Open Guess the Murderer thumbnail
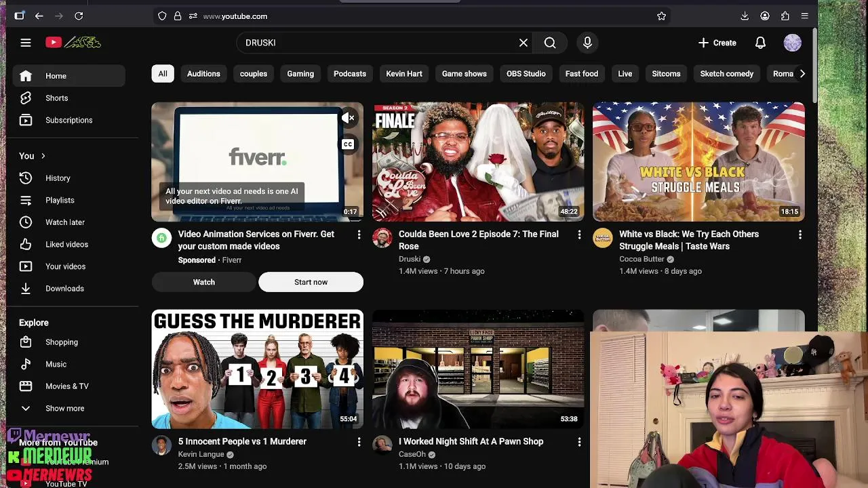Viewport: 868px width, 488px height. (258, 369)
